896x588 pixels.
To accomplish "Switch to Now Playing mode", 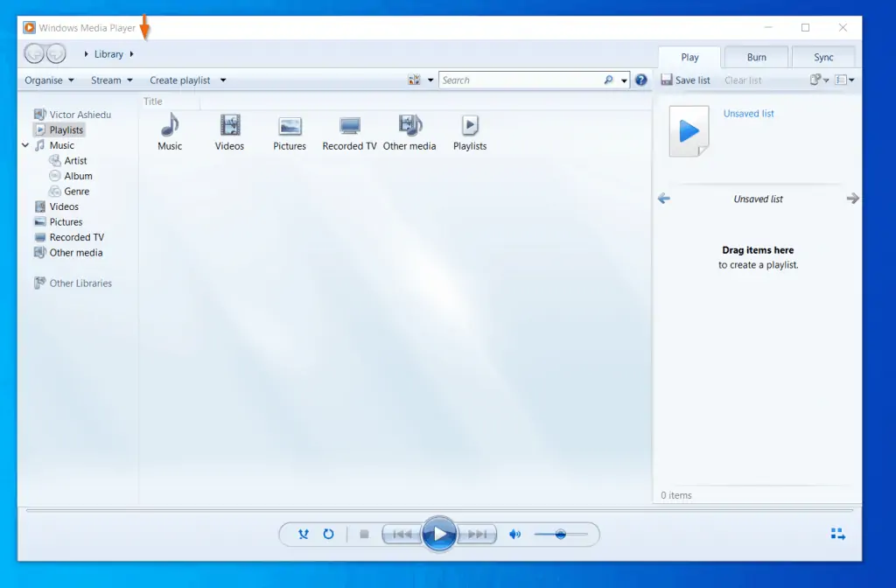I will click(837, 533).
